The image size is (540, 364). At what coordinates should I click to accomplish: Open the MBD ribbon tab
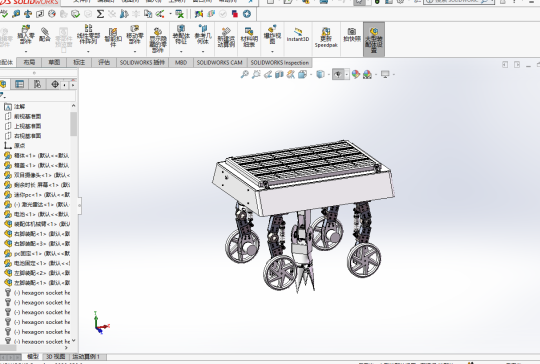(181, 62)
